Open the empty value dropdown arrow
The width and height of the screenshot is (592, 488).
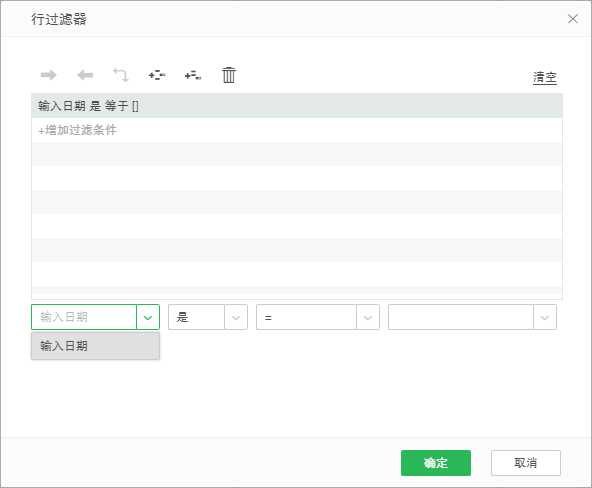click(x=545, y=317)
